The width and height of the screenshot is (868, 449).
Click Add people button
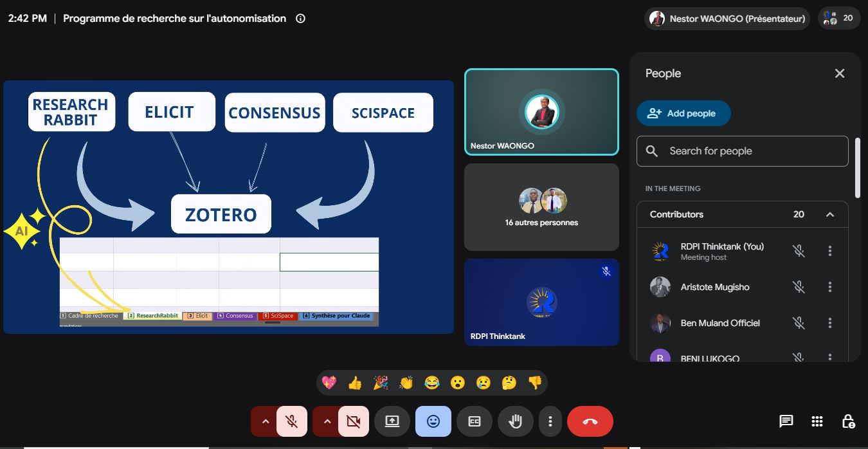click(683, 113)
